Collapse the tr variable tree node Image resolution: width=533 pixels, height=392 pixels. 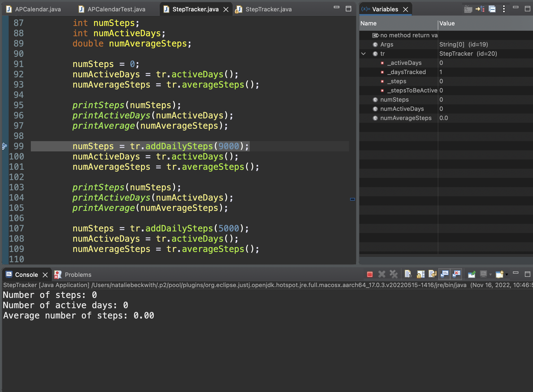[364, 54]
